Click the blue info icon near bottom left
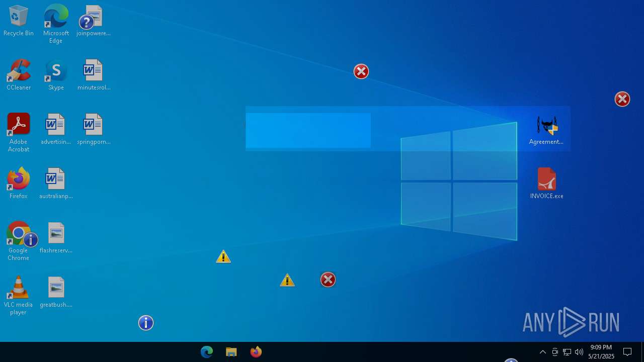The height and width of the screenshot is (362, 644). click(146, 323)
